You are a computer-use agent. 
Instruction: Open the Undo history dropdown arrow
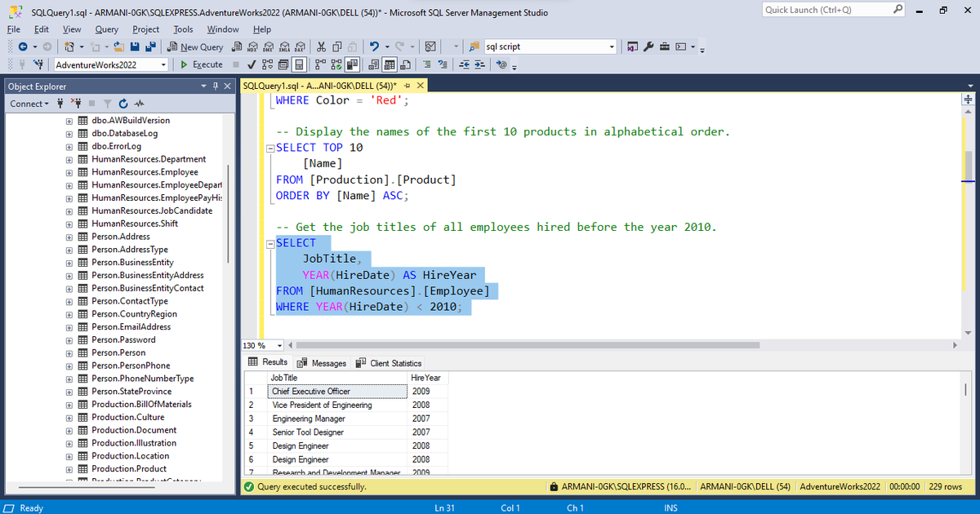coord(387,47)
